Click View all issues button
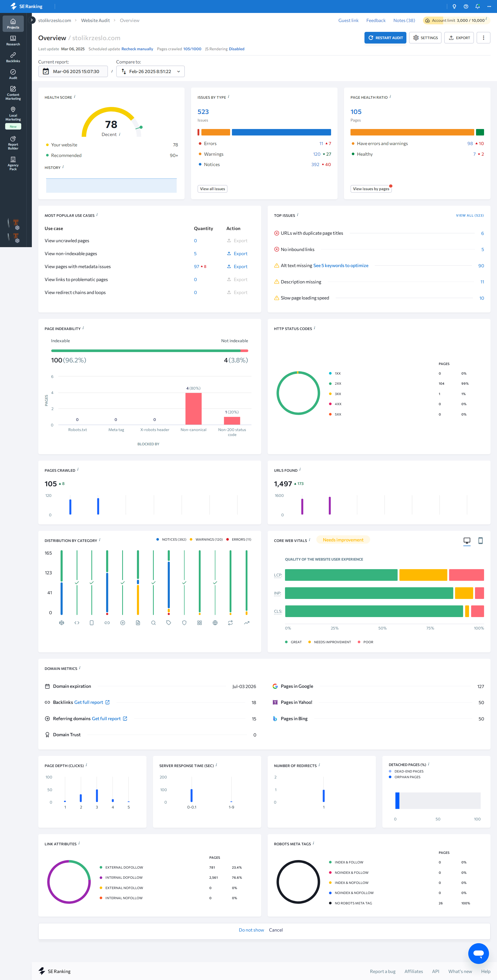Image resolution: width=497 pixels, height=980 pixels. pos(212,189)
